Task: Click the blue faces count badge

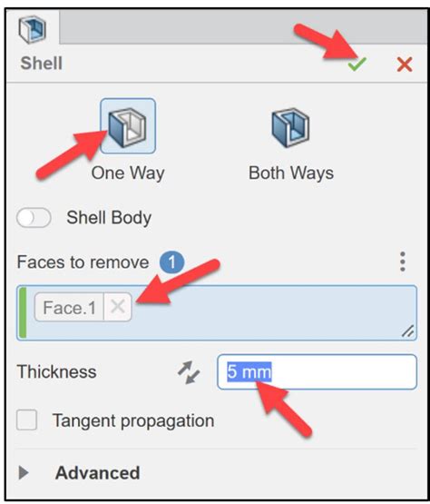Action: click(x=171, y=262)
